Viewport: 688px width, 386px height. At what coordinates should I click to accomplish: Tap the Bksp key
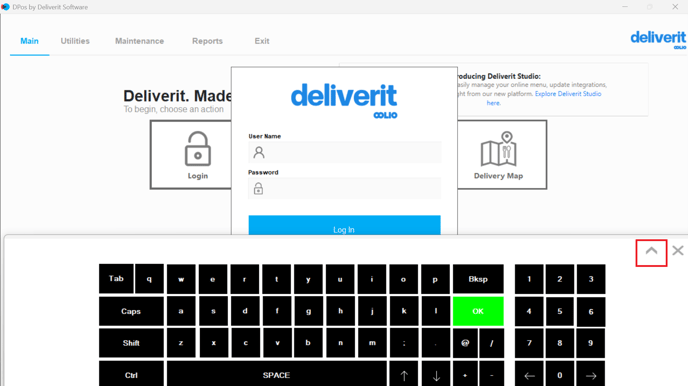coord(478,279)
